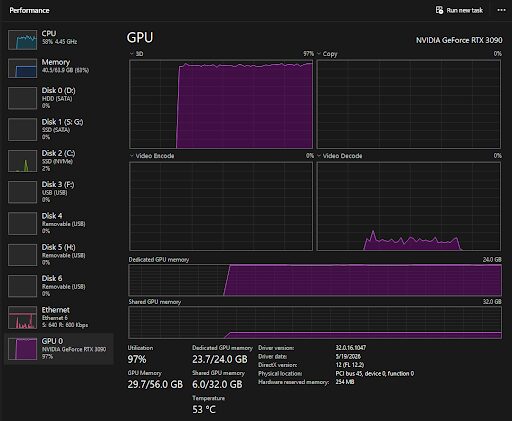Click the Run new task icon
512x421 pixels.
click(x=439, y=10)
